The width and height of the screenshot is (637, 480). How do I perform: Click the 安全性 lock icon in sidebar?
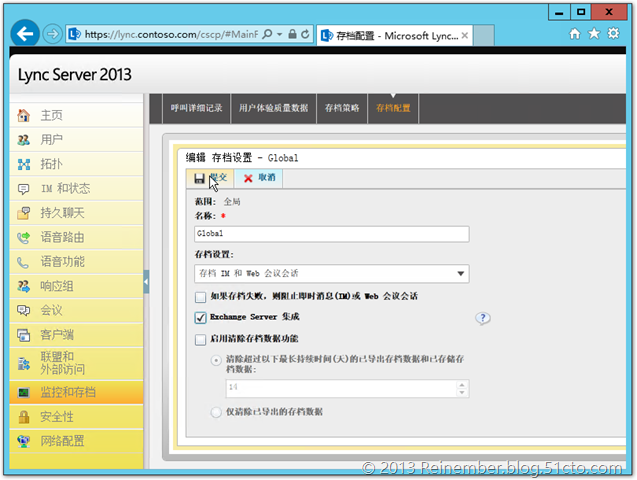click(x=23, y=416)
